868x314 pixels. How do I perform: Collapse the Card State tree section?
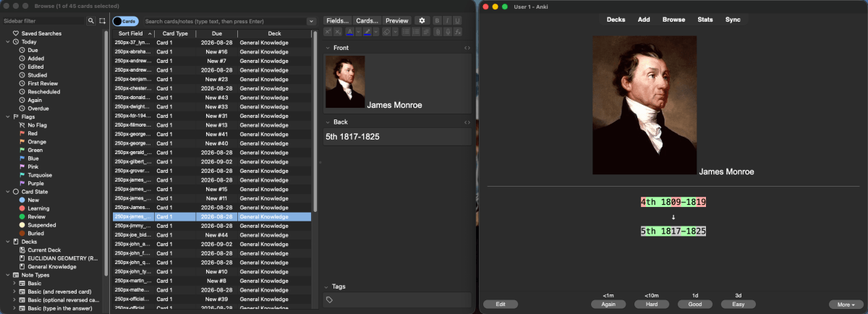[x=7, y=192]
